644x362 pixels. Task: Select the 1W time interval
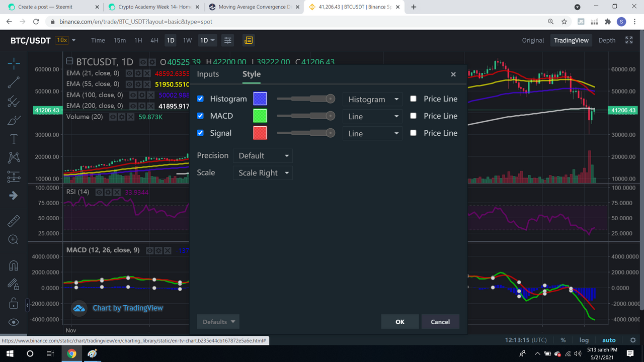[x=187, y=40]
